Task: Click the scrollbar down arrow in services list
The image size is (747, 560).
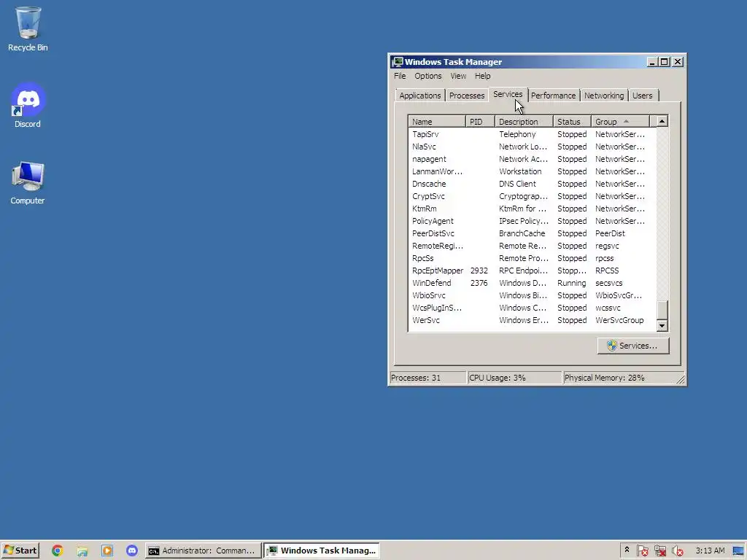Action: pyautogui.click(x=662, y=326)
